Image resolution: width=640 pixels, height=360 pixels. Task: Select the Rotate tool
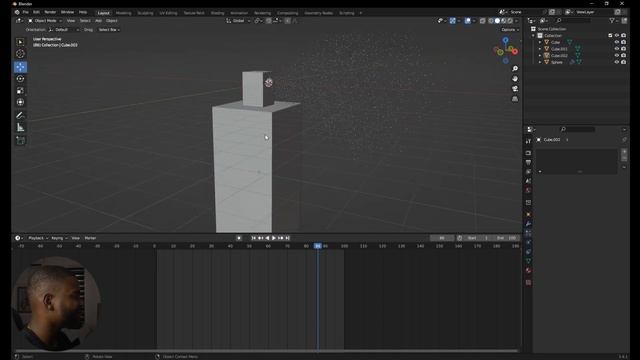[x=20, y=79]
